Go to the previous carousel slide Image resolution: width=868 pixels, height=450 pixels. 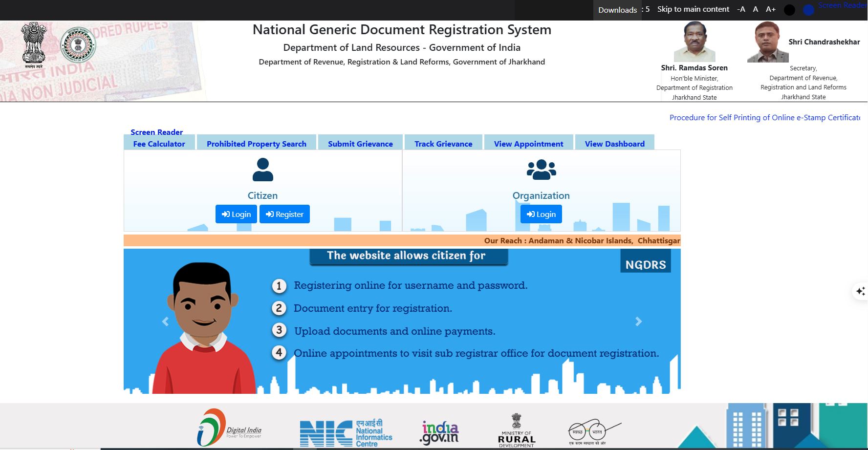(165, 321)
